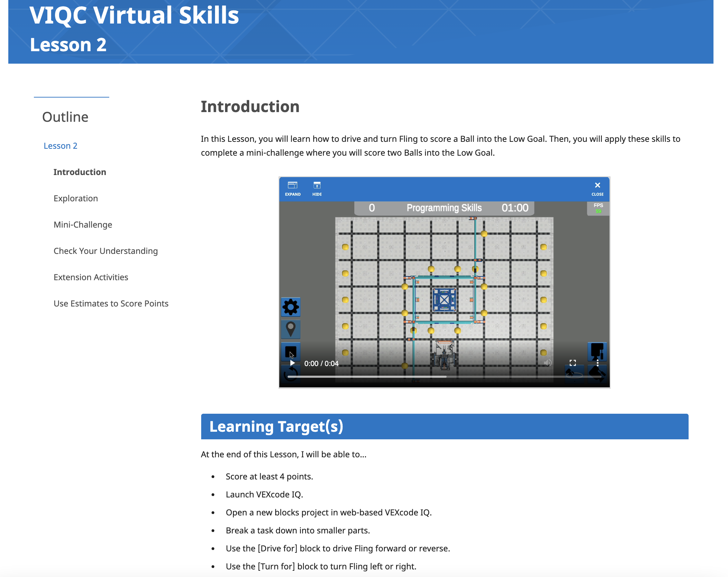
Task: Toggle fullscreen video playback
Action: click(572, 363)
